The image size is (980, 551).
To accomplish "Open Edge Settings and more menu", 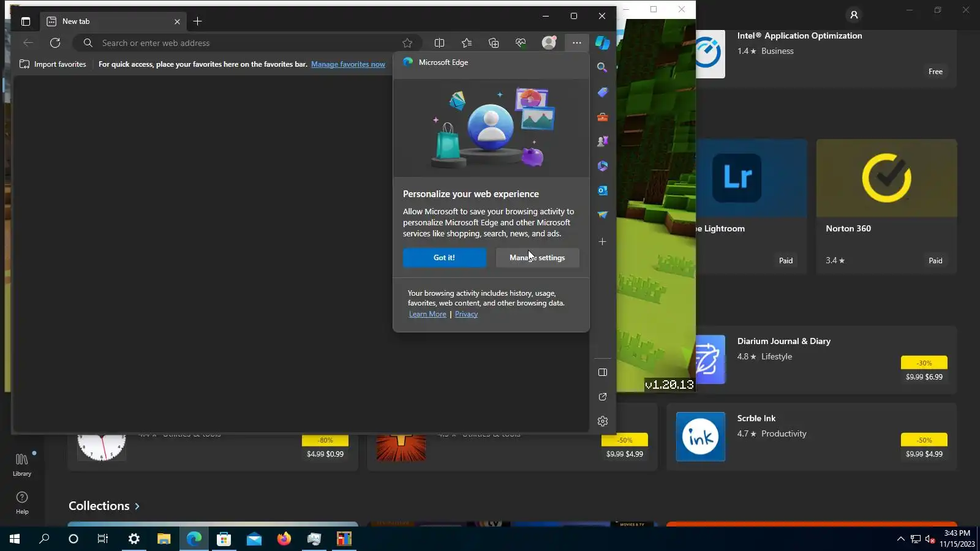I will pos(577,43).
